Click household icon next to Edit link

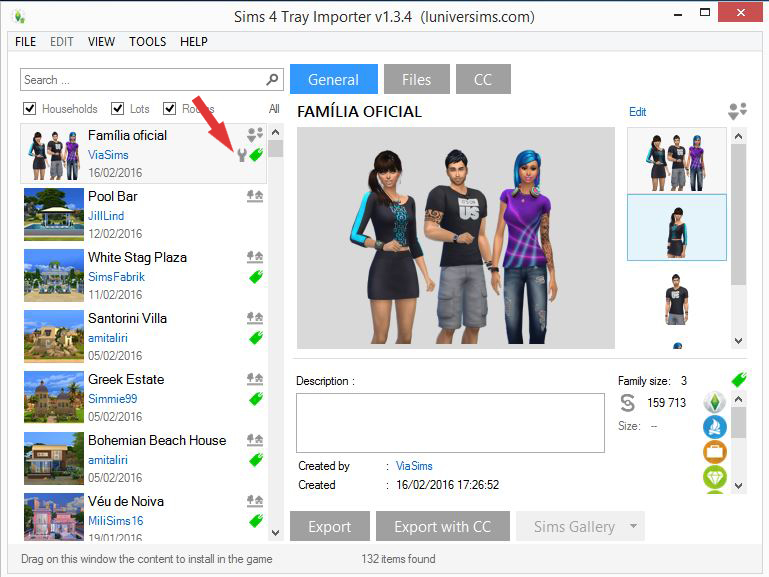tap(737, 111)
